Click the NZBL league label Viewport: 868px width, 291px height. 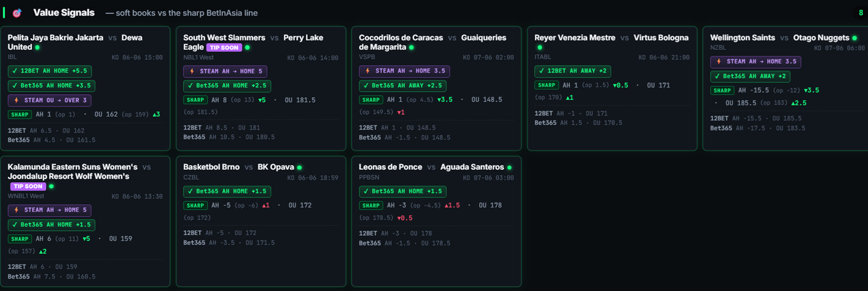point(718,47)
